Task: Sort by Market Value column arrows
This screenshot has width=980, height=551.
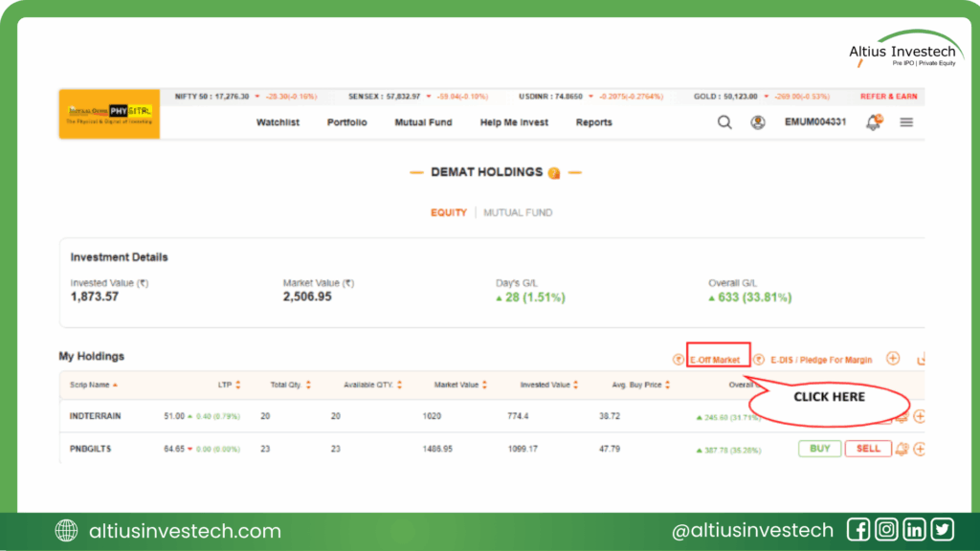Action: click(x=484, y=386)
